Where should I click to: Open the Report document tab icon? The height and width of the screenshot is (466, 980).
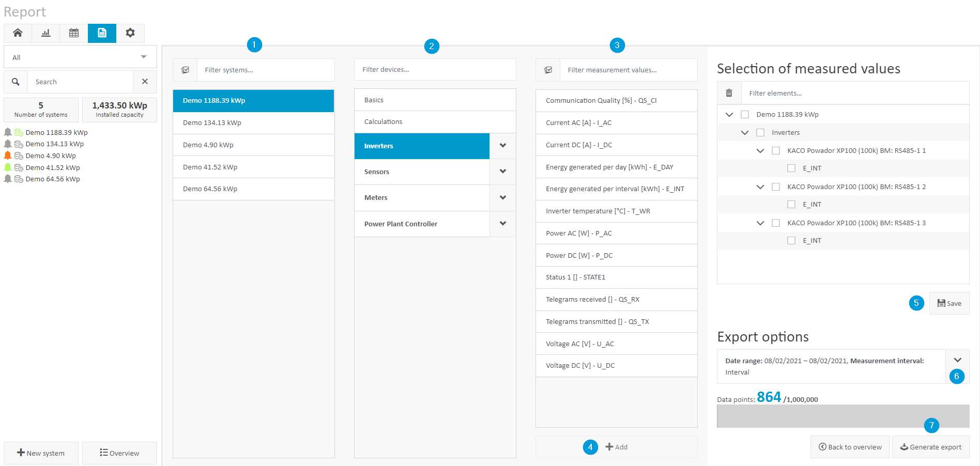pos(102,33)
